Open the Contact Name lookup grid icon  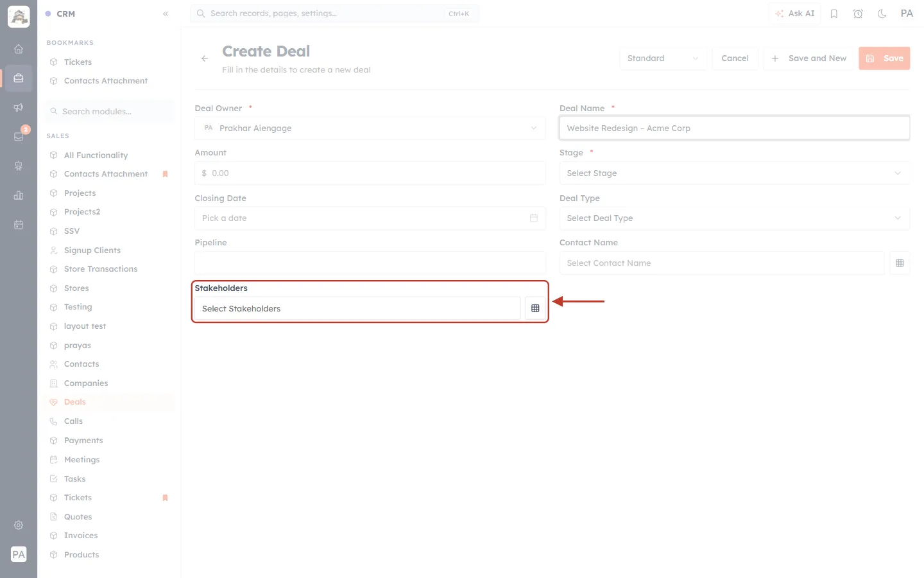(900, 263)
